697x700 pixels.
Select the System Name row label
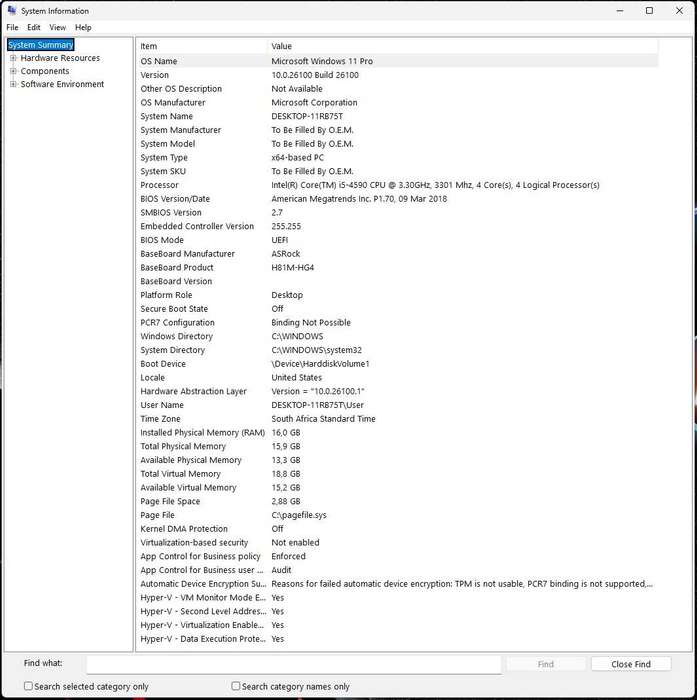167,116
